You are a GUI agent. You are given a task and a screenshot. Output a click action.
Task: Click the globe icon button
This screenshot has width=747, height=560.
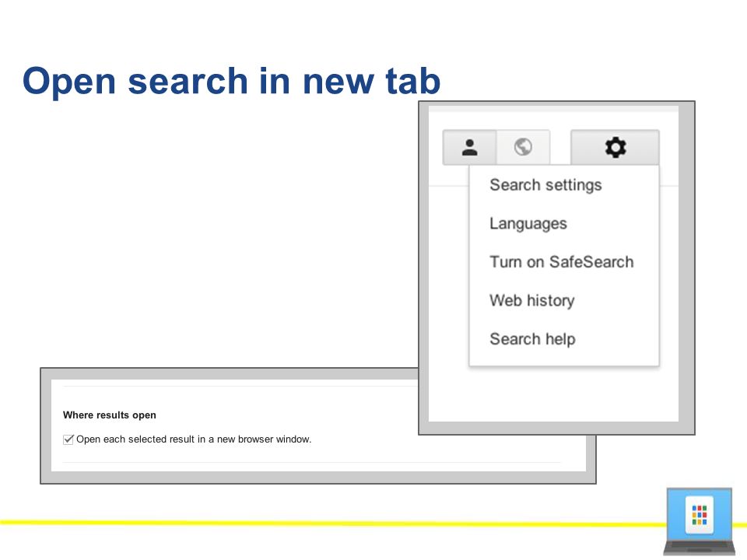coord(523,147)
